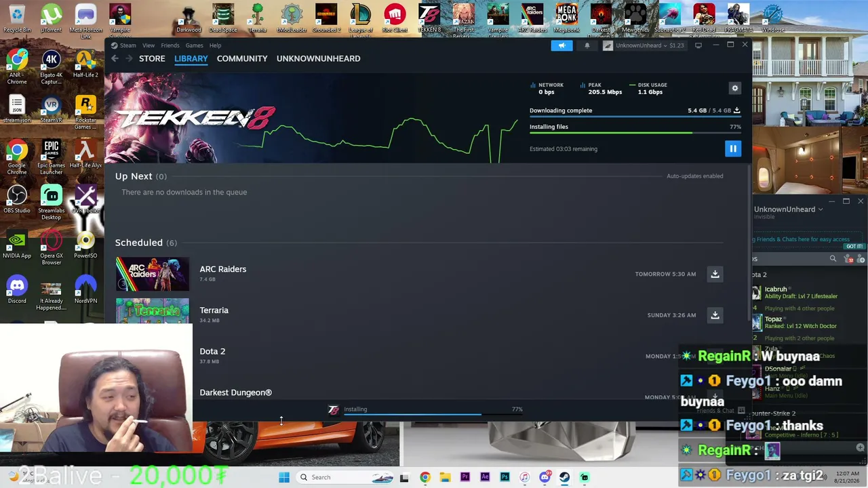The height and width of the screenshot is (488, 868).
Task: Select the League of Legends desktop shortcut
Action: click(361, 19)
